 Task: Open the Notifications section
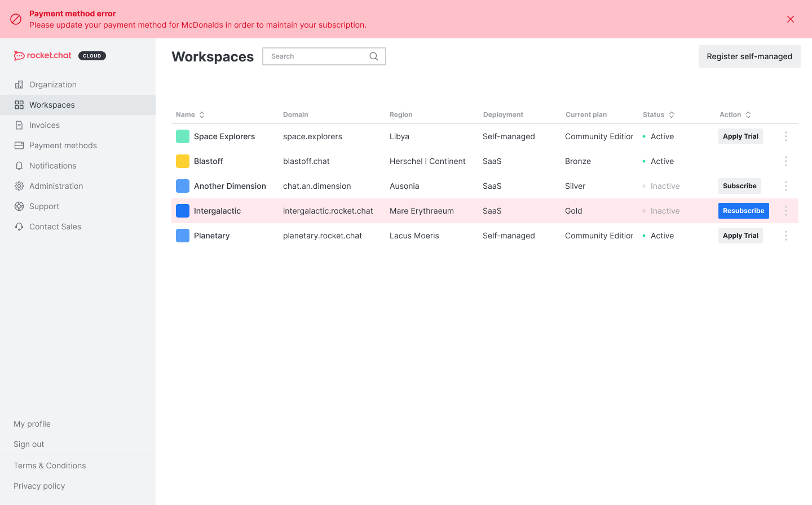click(52, 166)
